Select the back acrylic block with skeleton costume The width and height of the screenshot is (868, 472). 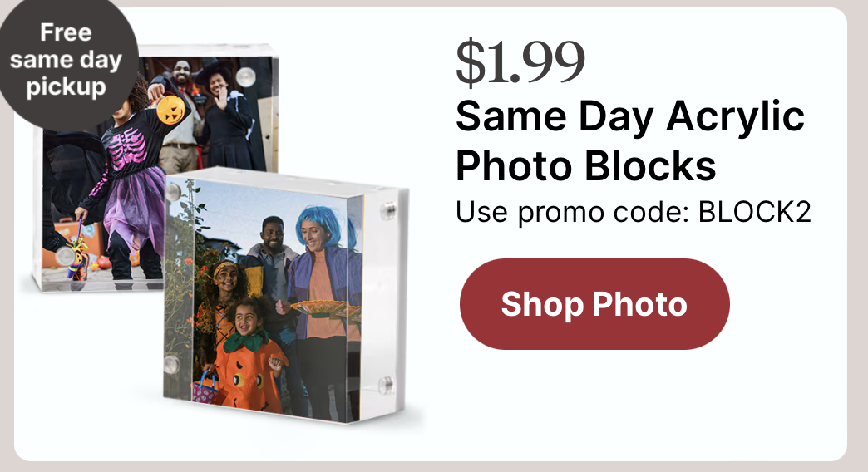point(155,168)
